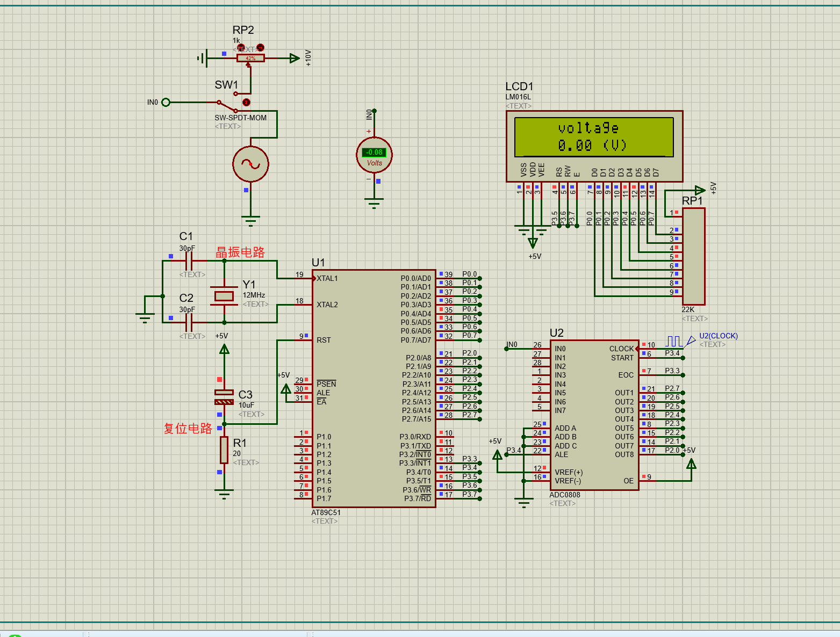Click the CLOCK pin label on U2
The height and width of the screenshot is (637, 840).
tap(621, 349)
